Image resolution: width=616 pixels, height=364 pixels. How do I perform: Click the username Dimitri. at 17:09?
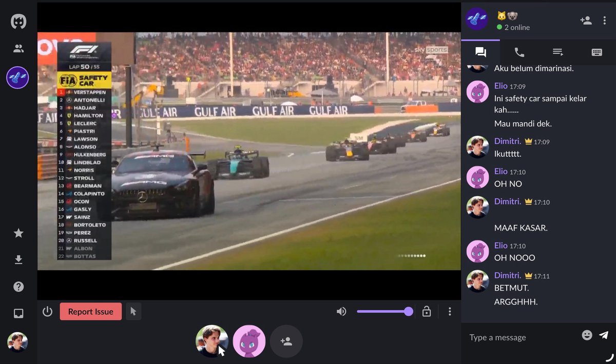point(508,141)
